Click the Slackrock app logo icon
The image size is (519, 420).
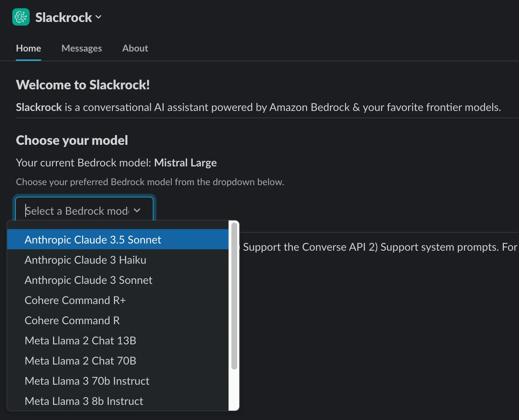(x=21, y=17)
